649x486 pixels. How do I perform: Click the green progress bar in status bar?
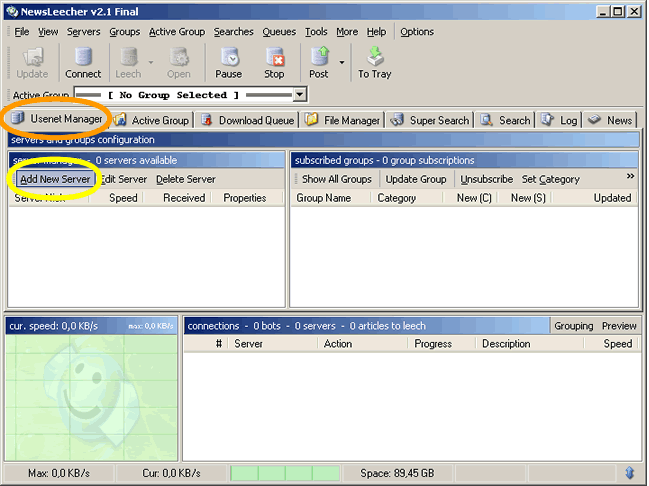[x=285, y=473]
